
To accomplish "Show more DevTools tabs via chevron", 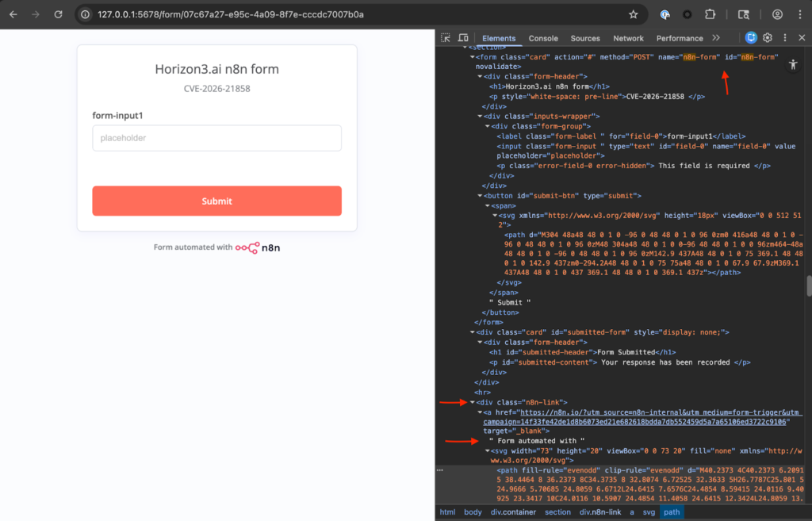I will 716,38.
